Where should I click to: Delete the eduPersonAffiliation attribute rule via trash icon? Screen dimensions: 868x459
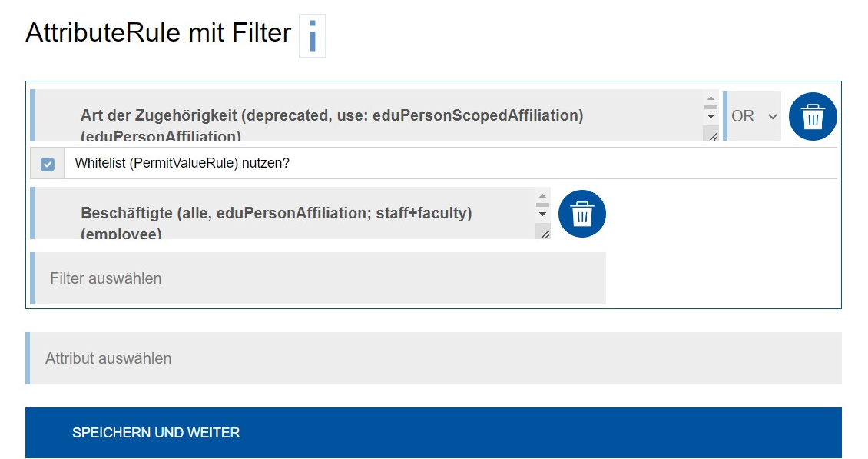coord(812,116)
